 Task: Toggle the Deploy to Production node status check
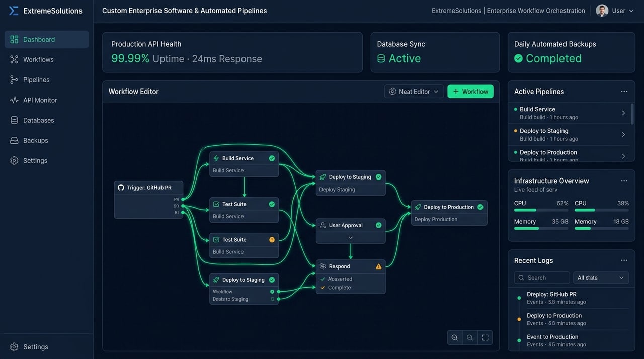pyautogui.click(x=480, y=207)
